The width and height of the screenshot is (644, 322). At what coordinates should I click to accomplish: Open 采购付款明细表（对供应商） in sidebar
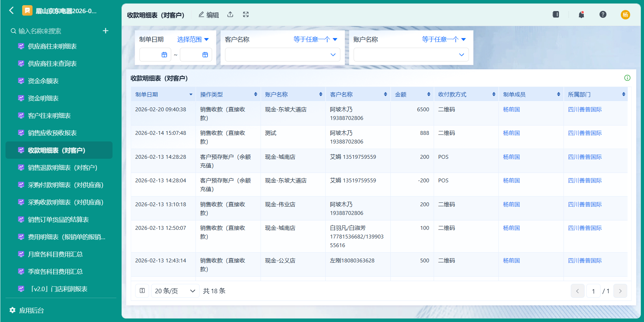(66, 185)
